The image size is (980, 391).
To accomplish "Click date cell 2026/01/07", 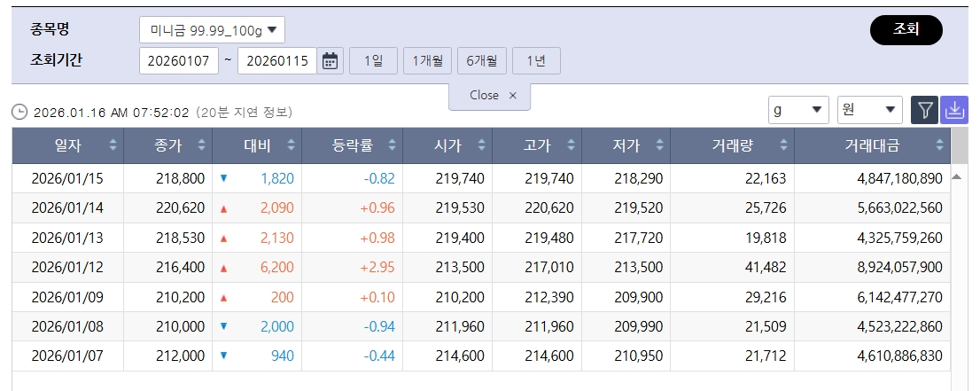I will point(67,356).
